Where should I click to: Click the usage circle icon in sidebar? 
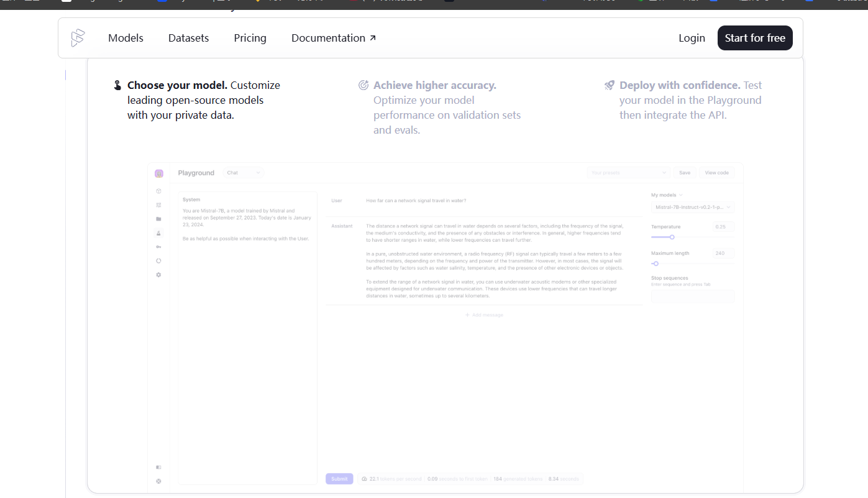(x=158, y=261)
